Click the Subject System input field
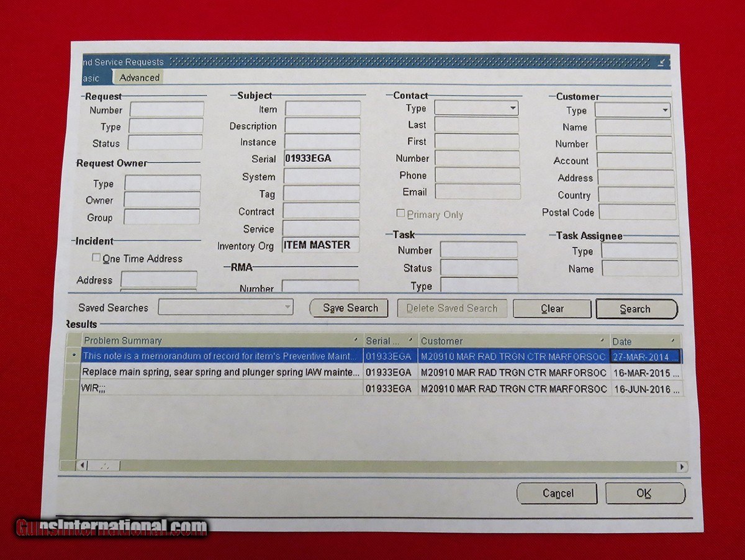Image resolution: width=745 pixels, height=560 pixels. point(322,176)
